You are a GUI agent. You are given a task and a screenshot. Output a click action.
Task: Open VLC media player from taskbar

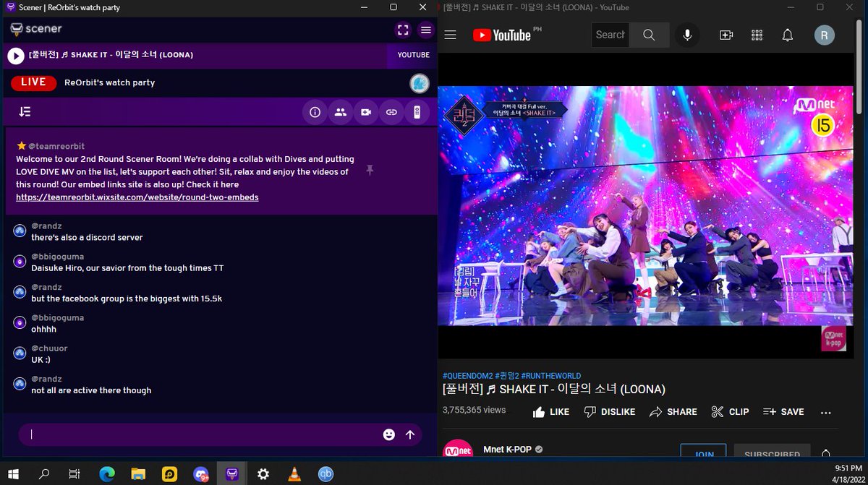coord(294,474)
